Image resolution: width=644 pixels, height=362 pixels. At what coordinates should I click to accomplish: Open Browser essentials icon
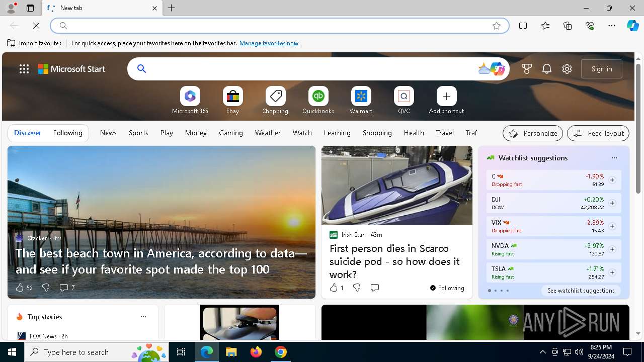pyautogui.click(x=590, y=26)
